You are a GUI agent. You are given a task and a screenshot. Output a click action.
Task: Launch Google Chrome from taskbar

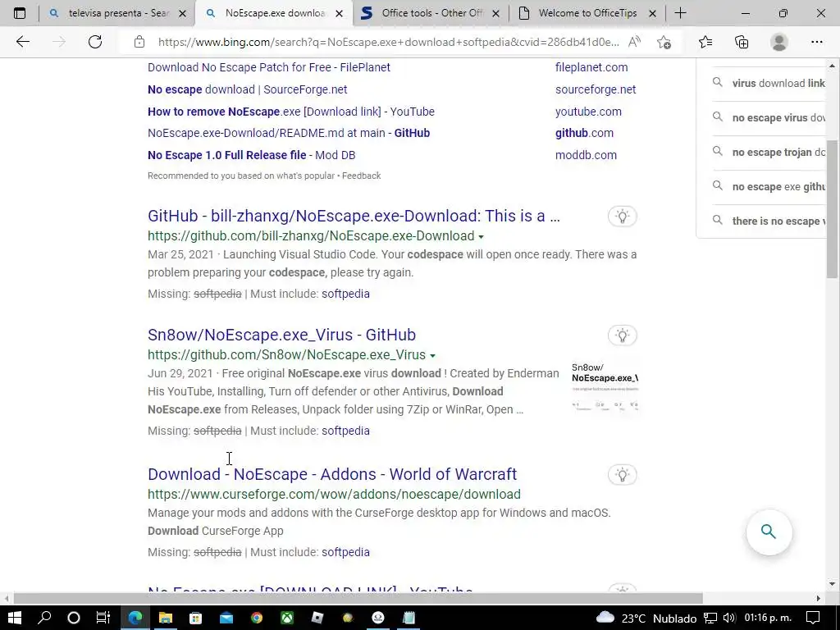(x=257, y=618)
